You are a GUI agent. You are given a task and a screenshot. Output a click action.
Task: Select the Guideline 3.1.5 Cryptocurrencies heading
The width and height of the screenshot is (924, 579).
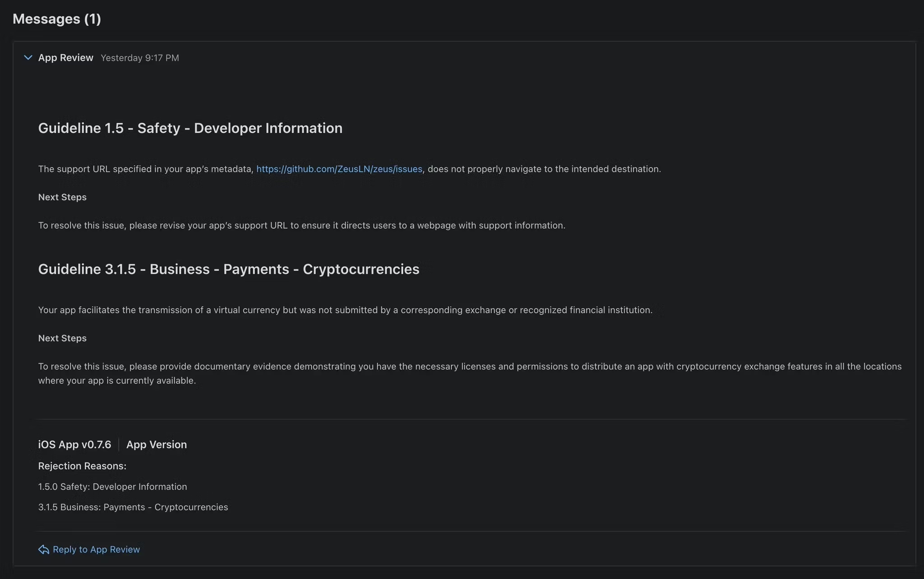tap(228, 269)
